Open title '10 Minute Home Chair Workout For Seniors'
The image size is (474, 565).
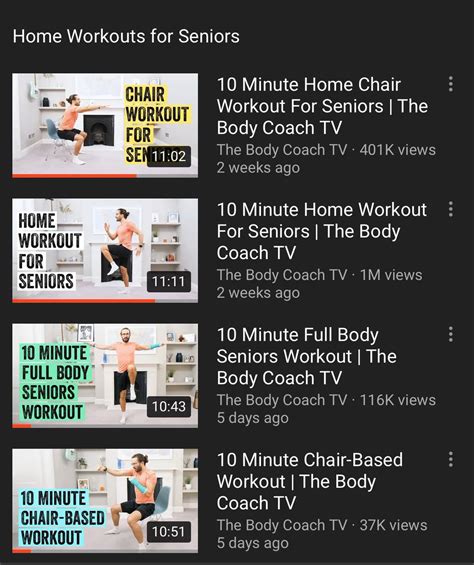click(x=322, y=106)
